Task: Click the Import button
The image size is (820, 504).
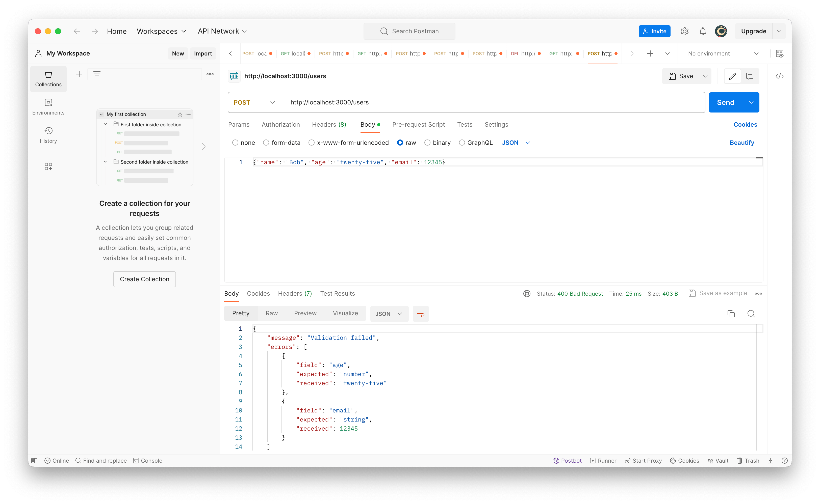Action: [203, 53]
